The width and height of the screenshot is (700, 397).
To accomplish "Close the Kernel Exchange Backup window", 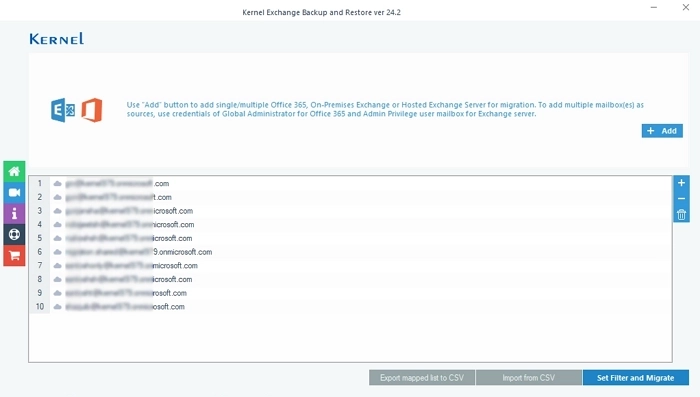I will click(x=686, y=7).
